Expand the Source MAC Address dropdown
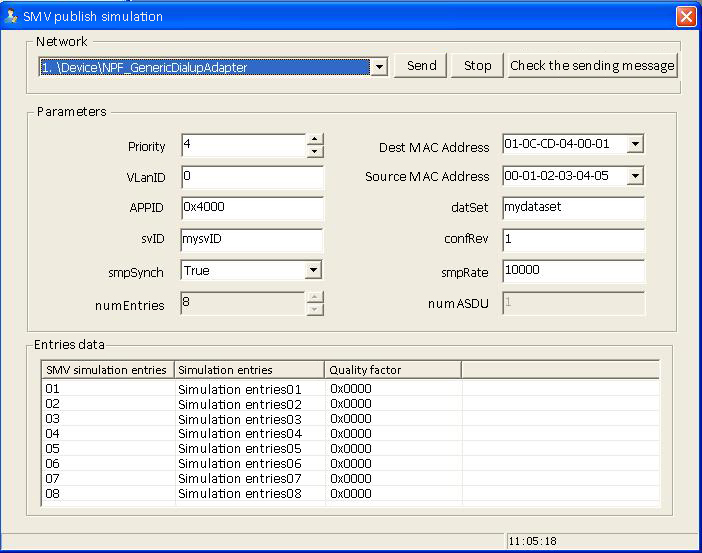Viewport: 702px width, 553px height. pos(634,177)
